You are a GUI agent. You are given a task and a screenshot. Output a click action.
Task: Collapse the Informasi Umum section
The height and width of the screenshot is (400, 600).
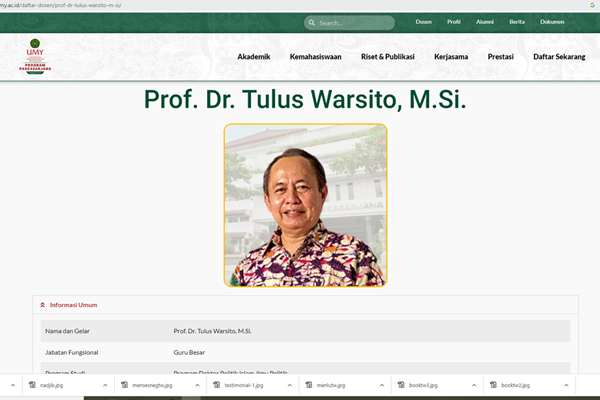tap(42, 304)
